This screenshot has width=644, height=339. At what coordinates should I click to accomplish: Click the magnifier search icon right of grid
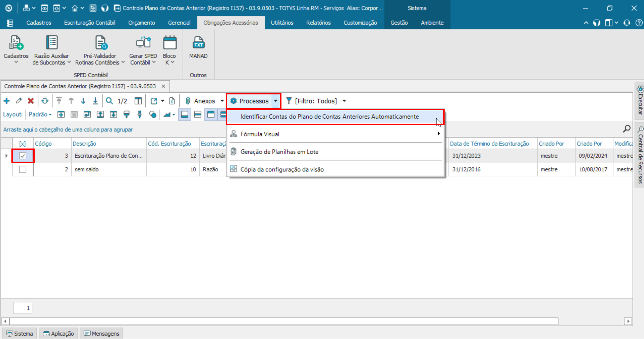tap(627, 129)
